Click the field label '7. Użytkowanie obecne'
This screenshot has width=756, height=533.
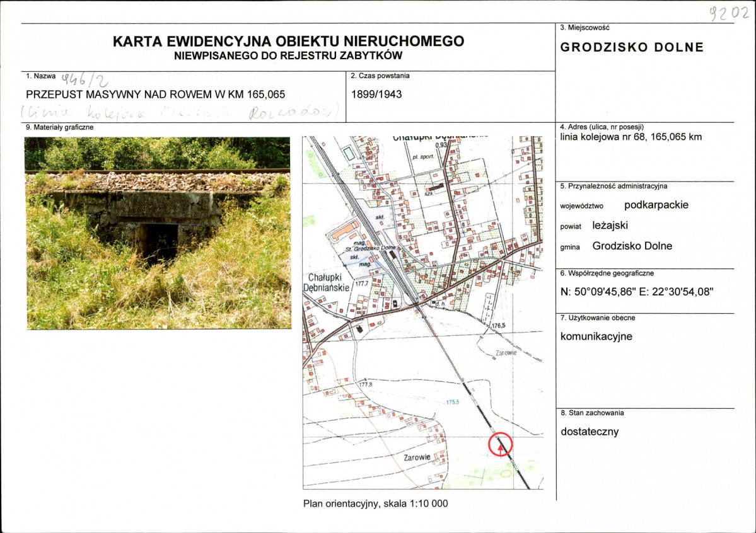tap(597, 318)
